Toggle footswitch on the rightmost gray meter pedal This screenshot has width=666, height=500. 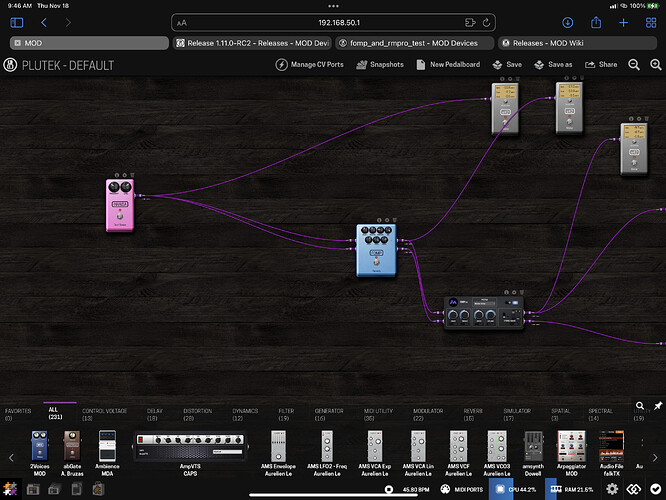tap(634, 162)
